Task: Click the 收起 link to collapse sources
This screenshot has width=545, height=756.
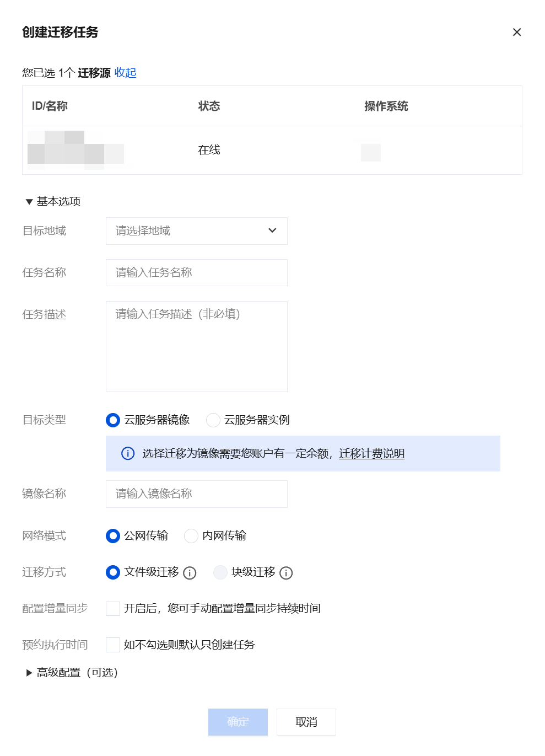Action: tap(126, 73)
